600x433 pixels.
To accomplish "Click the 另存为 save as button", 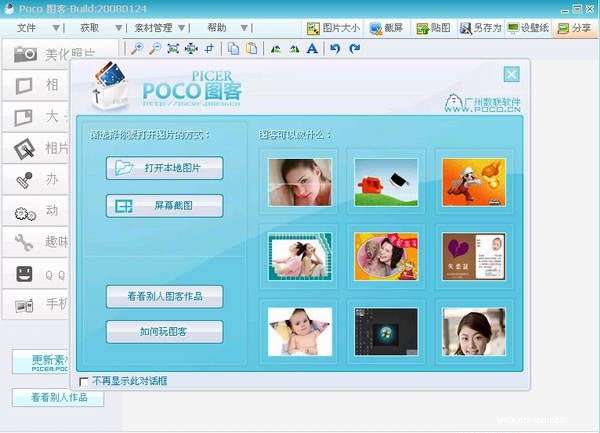I will tap(481, 28).
